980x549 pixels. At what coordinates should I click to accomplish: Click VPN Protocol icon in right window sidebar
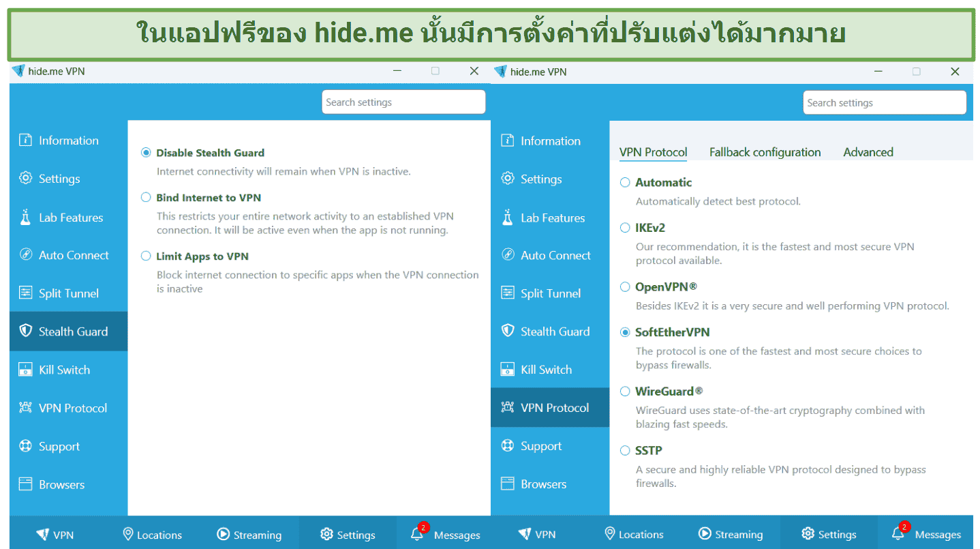tap(508, 408)
